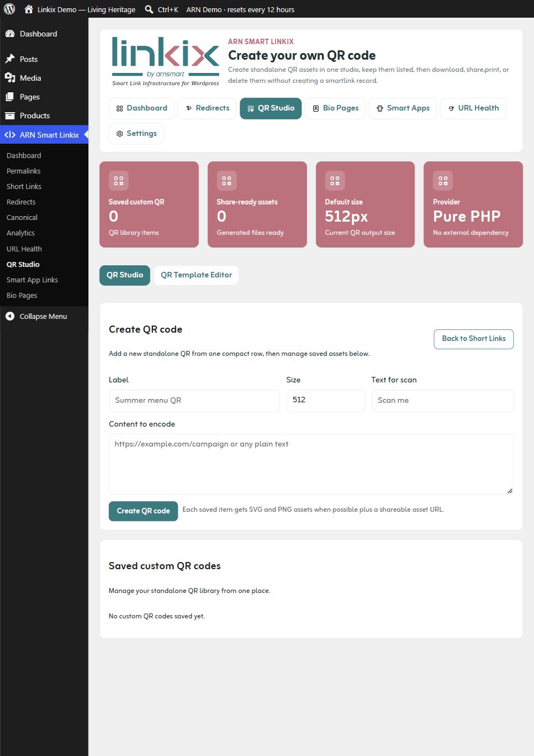
Task: Click the Media icon in sidebar
Action: pos(10,78)
